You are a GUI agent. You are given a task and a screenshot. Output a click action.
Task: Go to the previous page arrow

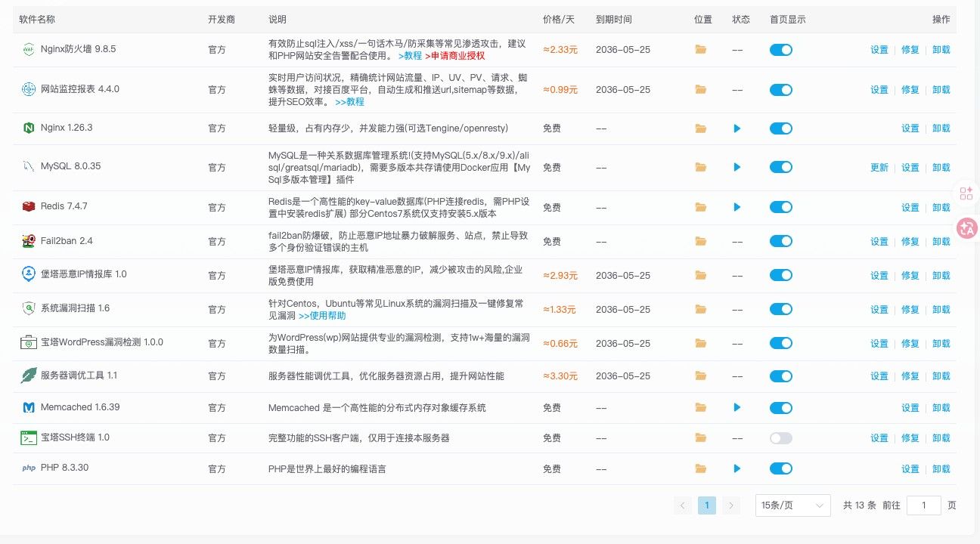[683, 505]
